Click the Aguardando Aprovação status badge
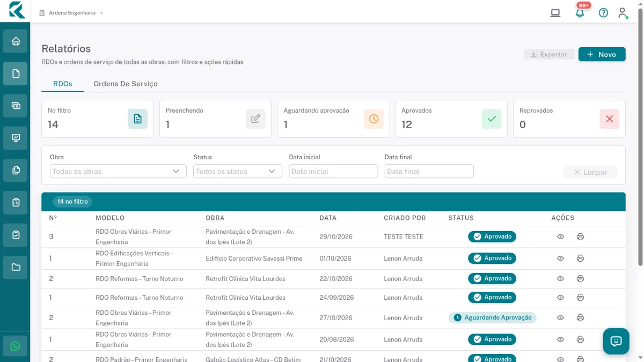Image resolution: width=644 pixels, height=362 pixels. tap(493, 317)
